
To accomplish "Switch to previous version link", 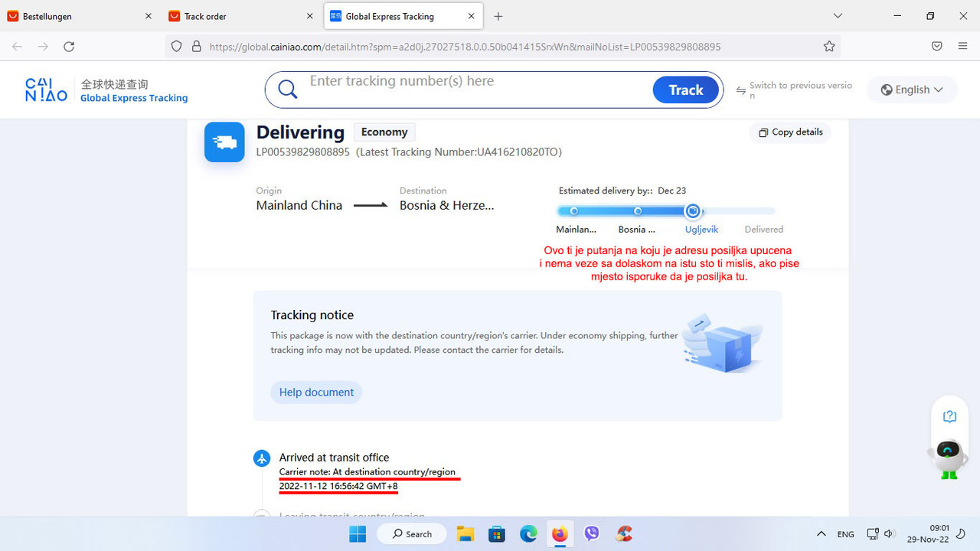I will point(795,90).
